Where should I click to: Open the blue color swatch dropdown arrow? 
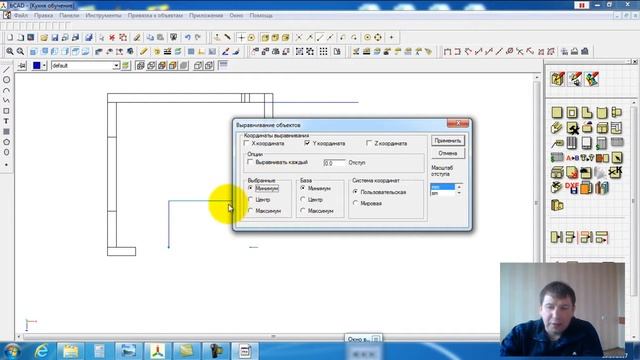pyautogui.click(x=44, y=65)
